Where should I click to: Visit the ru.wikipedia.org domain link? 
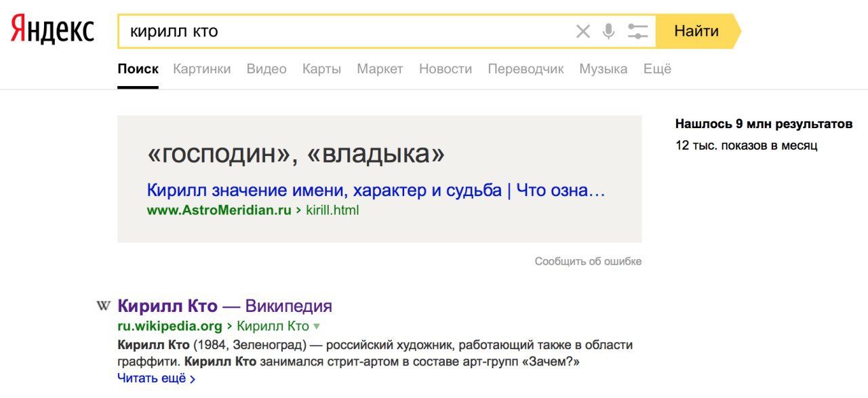coord(170,326)
